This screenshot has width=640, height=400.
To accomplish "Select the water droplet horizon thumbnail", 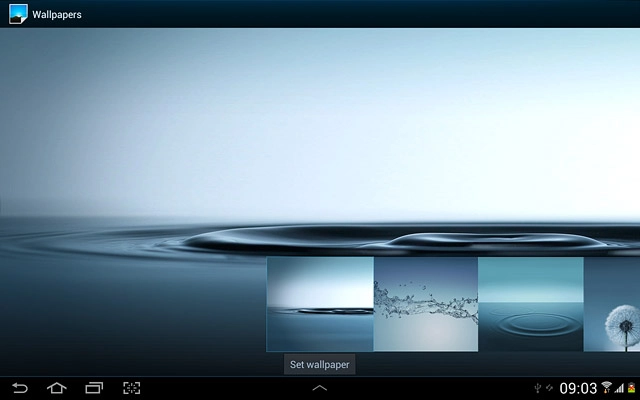I will coord(320,304).
